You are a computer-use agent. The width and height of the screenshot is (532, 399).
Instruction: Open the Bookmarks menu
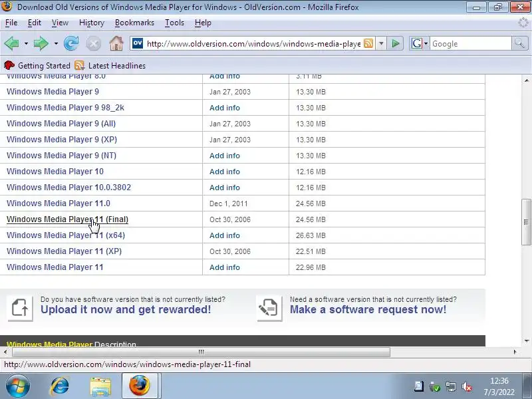(134, 23)
